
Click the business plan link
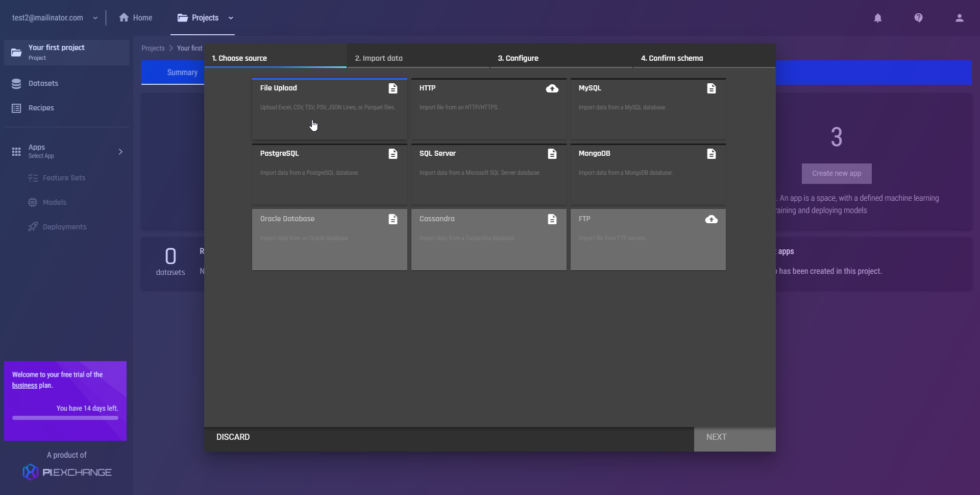click(24, 385)
